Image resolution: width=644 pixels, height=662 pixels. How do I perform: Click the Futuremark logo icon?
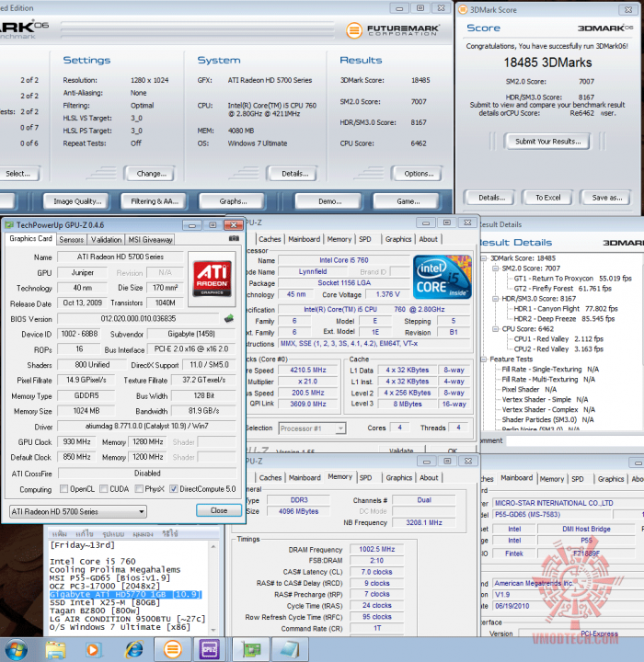(x=354, y=30)
